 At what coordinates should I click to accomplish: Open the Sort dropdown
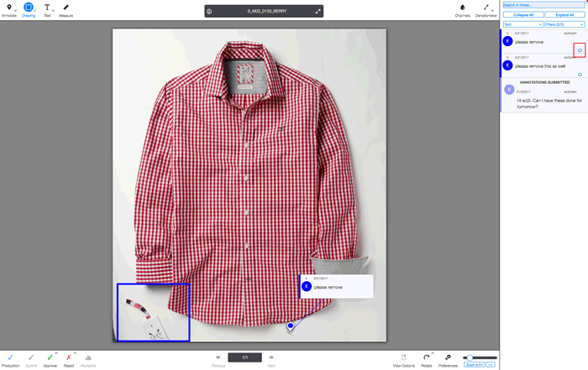coord(522,24)
